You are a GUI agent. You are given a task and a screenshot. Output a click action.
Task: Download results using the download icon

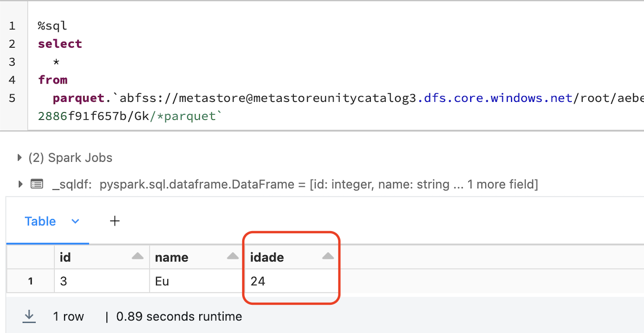coord(29,316)
